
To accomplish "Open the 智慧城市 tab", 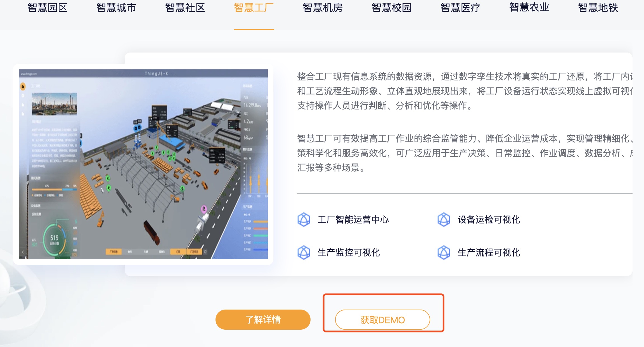I will tap(116, 8).
